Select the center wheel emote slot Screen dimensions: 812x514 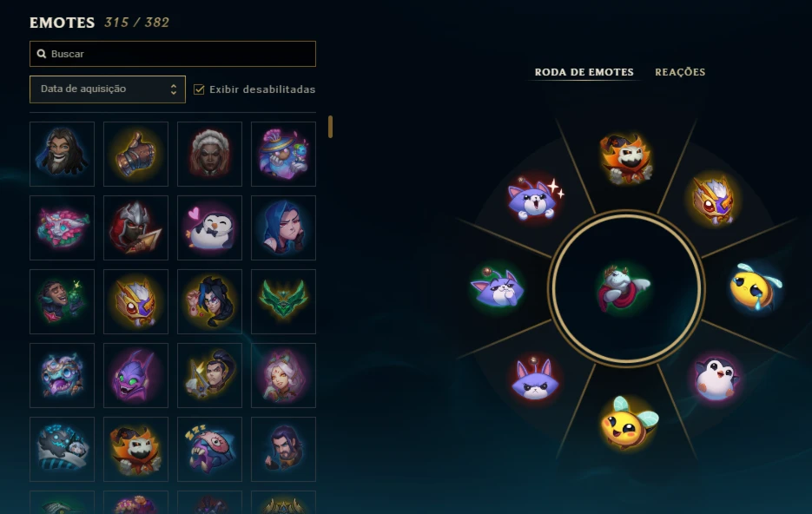624,287
